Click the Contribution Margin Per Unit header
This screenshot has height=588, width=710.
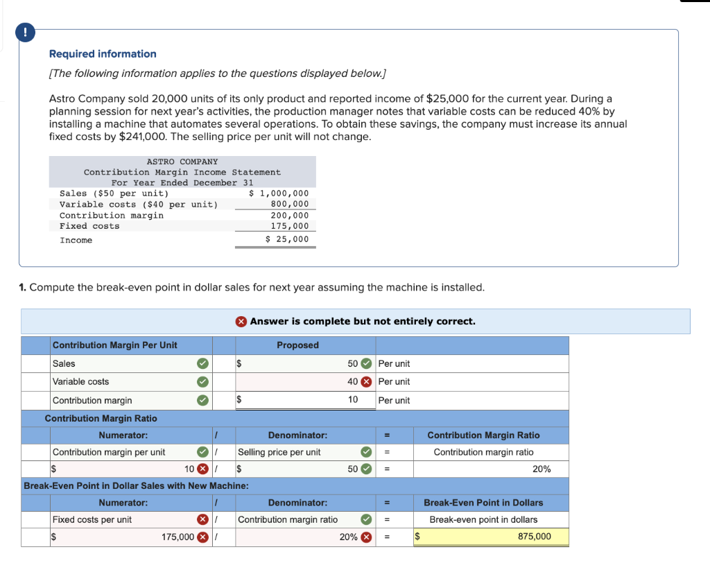(x=115, y=345)
